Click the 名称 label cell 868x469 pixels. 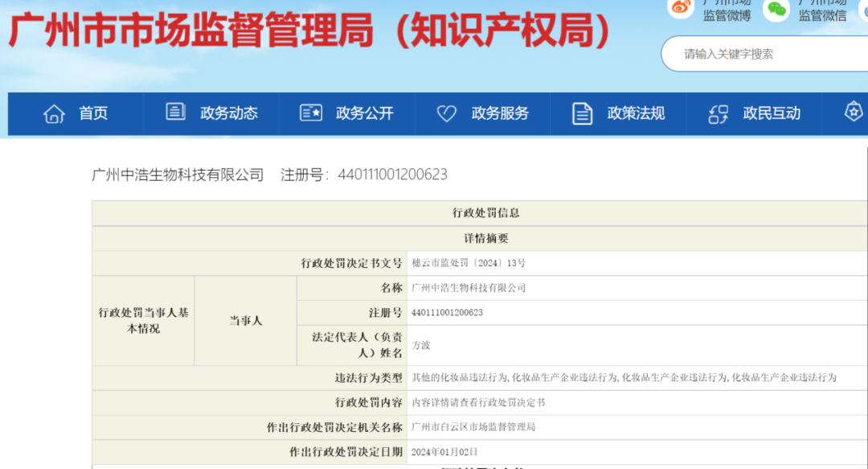(x=352, y=288)
